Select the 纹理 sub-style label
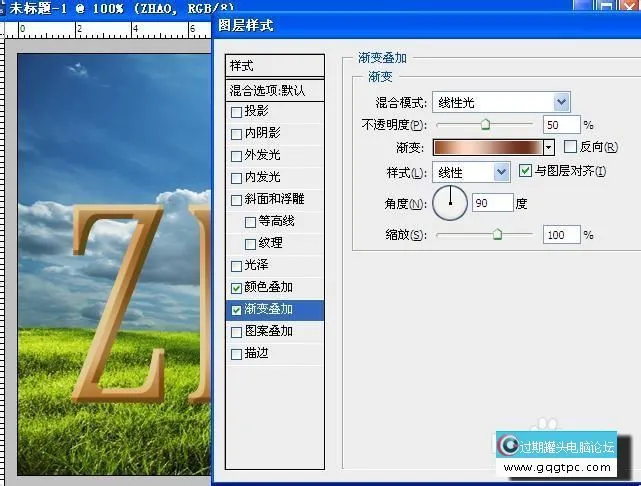This screenshot has height=486, width=641. tap(270, 243)
